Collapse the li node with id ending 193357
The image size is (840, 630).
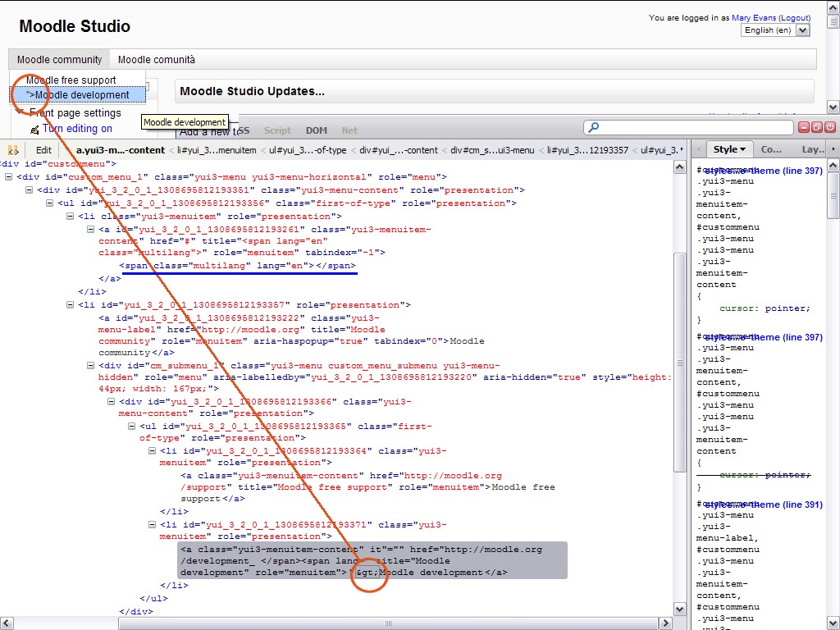[x=70, y=305]
